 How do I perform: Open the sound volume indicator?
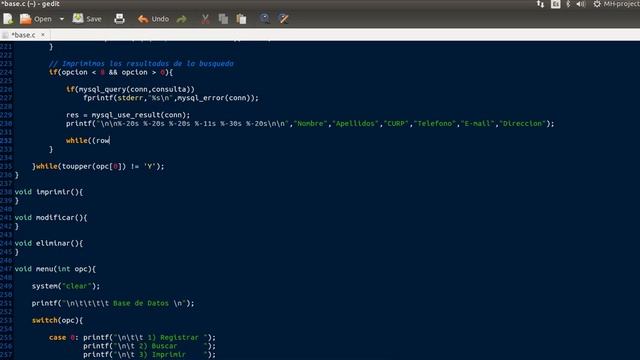(581, 4)
